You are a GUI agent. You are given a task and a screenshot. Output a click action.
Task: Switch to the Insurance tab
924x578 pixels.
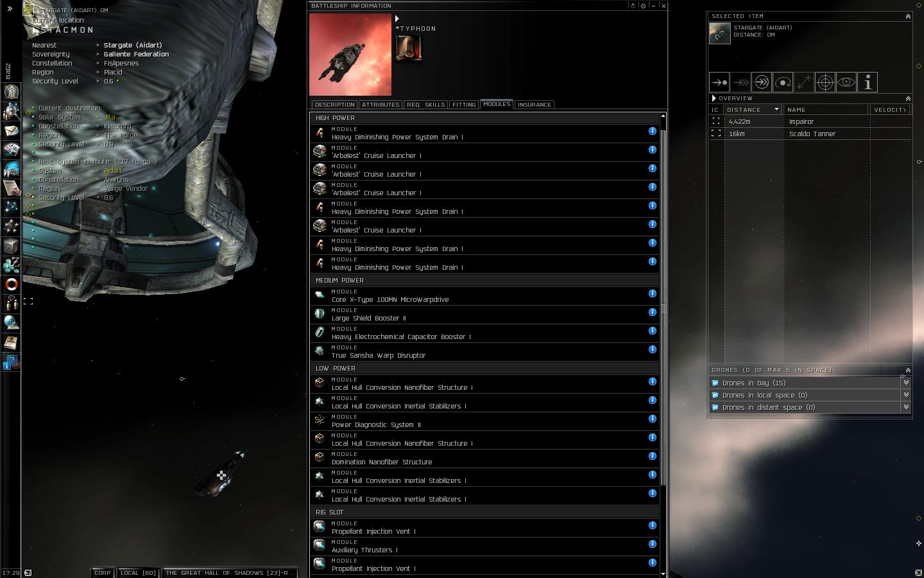[534, 105]
